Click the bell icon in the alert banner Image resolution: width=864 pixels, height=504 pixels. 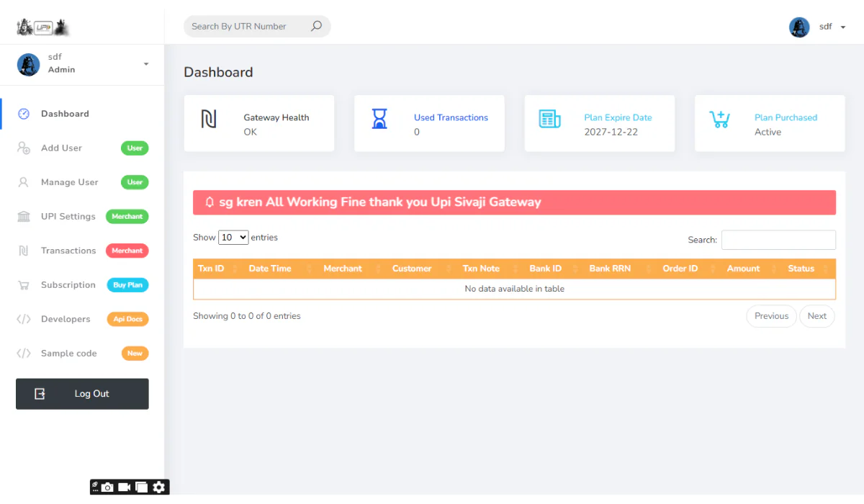210,202
